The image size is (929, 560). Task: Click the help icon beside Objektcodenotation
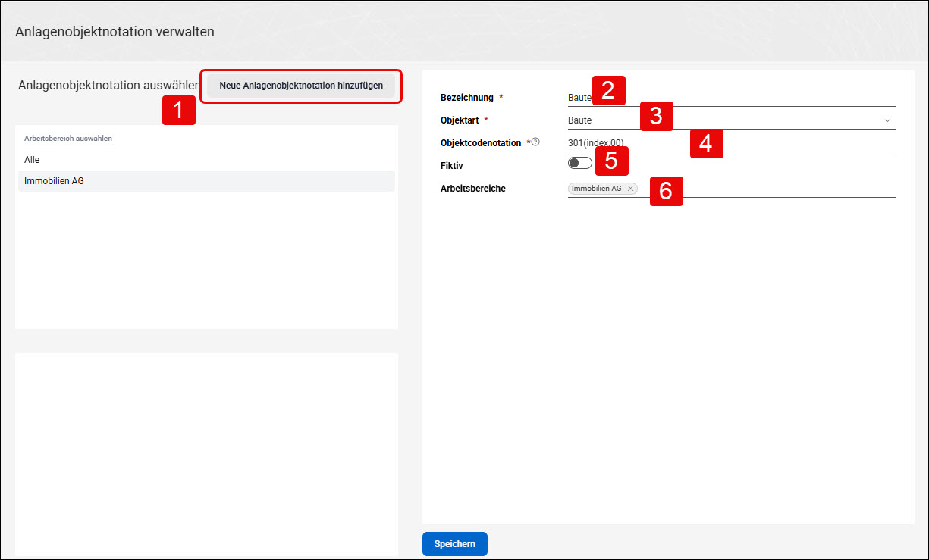(x=535, y=142)
